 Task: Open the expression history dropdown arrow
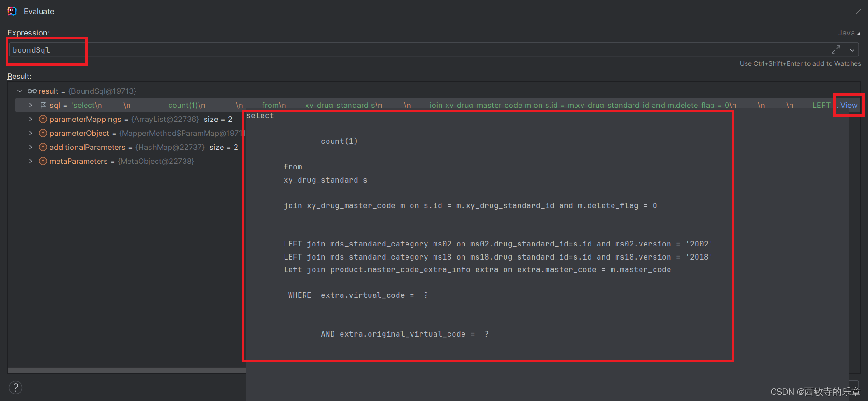pyautogui.click(x=852, y=50)
